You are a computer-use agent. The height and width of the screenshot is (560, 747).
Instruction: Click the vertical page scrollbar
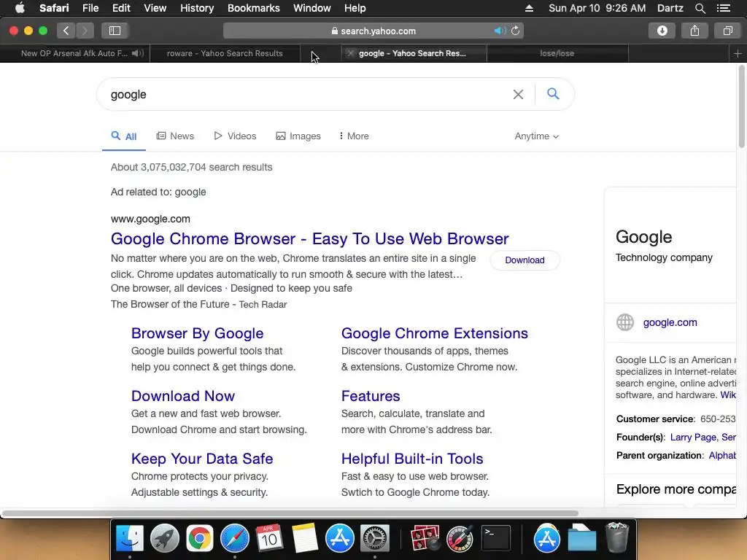tap(742, 106)
